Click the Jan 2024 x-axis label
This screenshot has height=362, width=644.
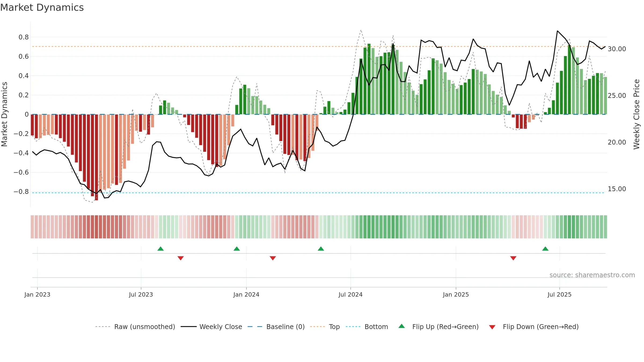coord(246,294)
